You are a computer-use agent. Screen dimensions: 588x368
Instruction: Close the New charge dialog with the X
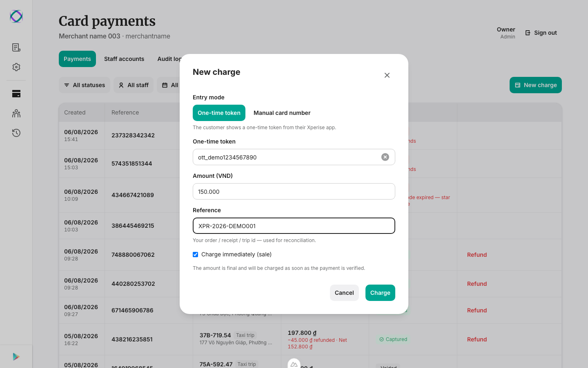pos(387,75)
